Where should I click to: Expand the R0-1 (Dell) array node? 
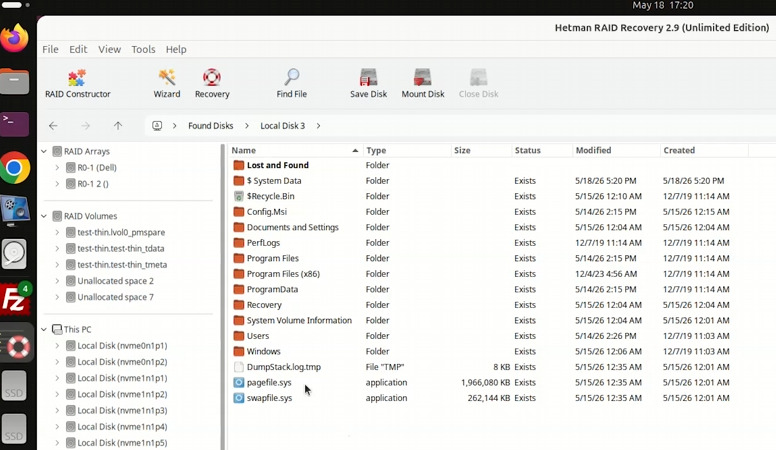pyautogui.click(x=57, y=167)
